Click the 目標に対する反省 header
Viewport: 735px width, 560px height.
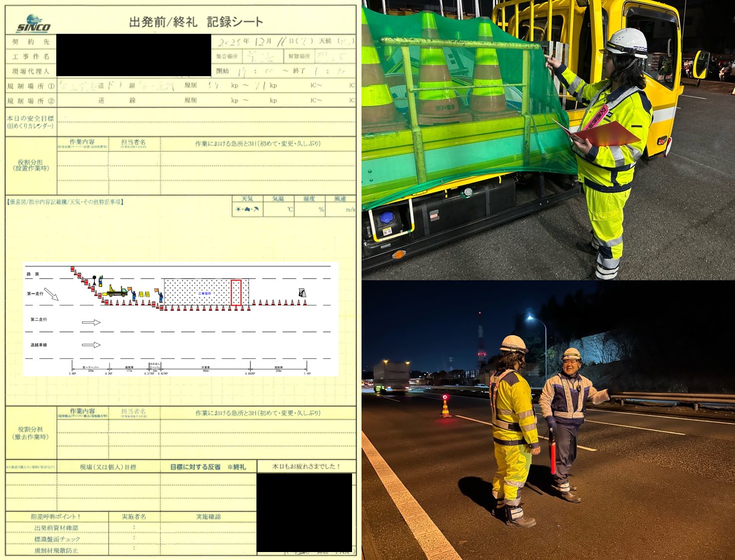pos(208,467)
